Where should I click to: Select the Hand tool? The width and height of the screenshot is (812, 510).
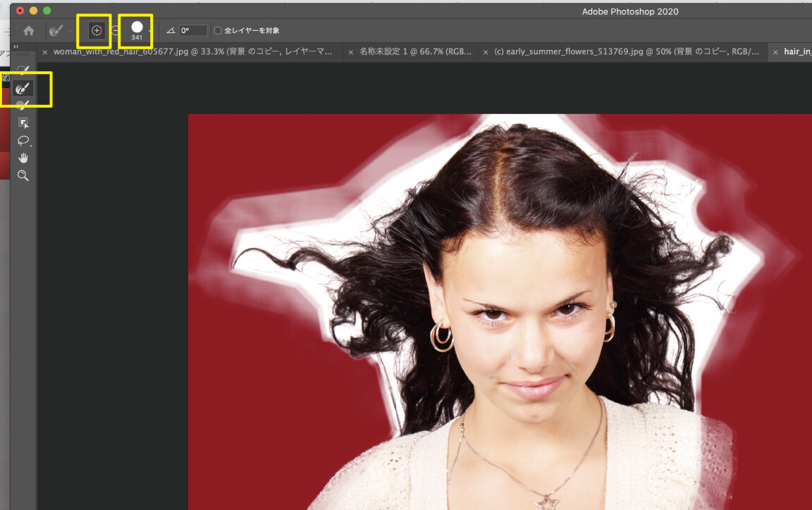(23, 158)
